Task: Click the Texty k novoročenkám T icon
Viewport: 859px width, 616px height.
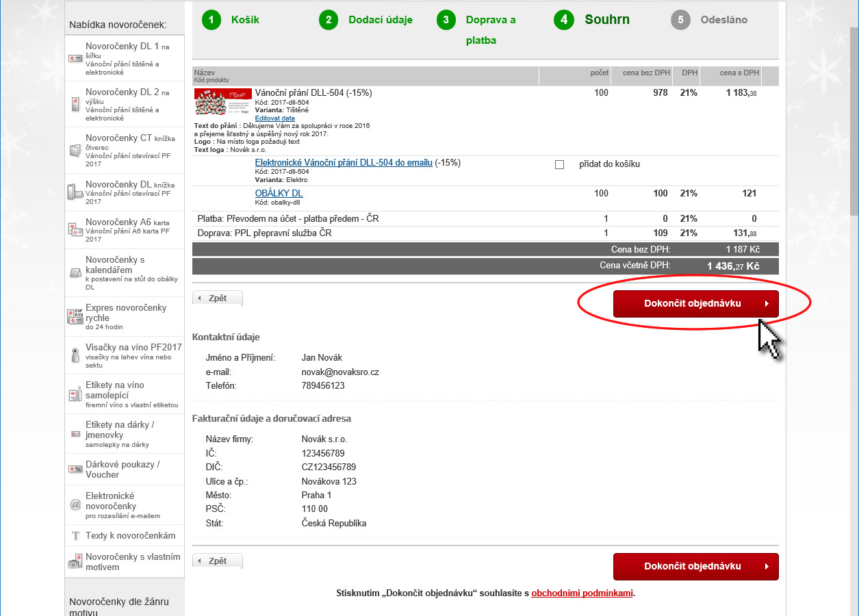Action: pos(76,536)
